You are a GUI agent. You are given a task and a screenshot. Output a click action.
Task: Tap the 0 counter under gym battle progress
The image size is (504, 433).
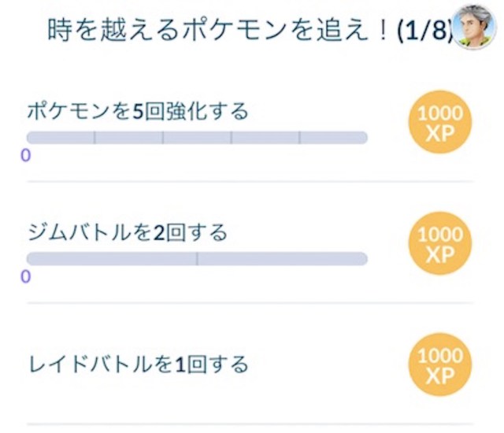click(x=26, y=276)
